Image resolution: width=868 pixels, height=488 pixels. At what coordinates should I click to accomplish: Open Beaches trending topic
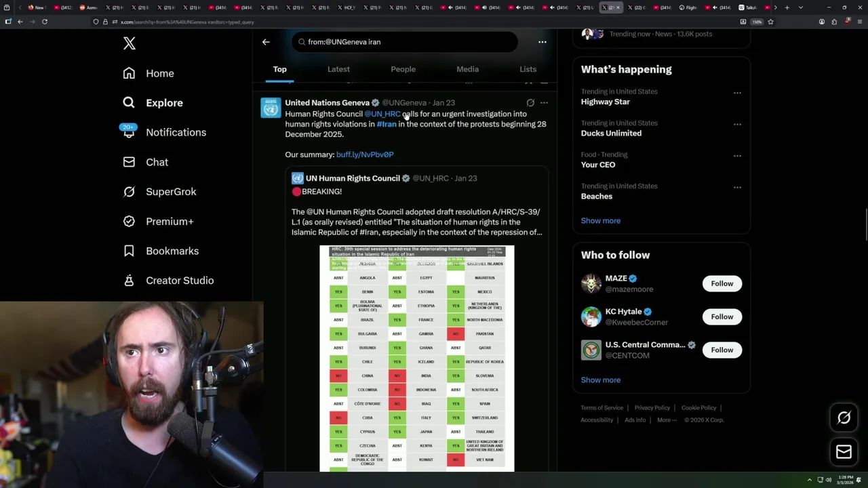pyautogui.click(x=597, y=196)
